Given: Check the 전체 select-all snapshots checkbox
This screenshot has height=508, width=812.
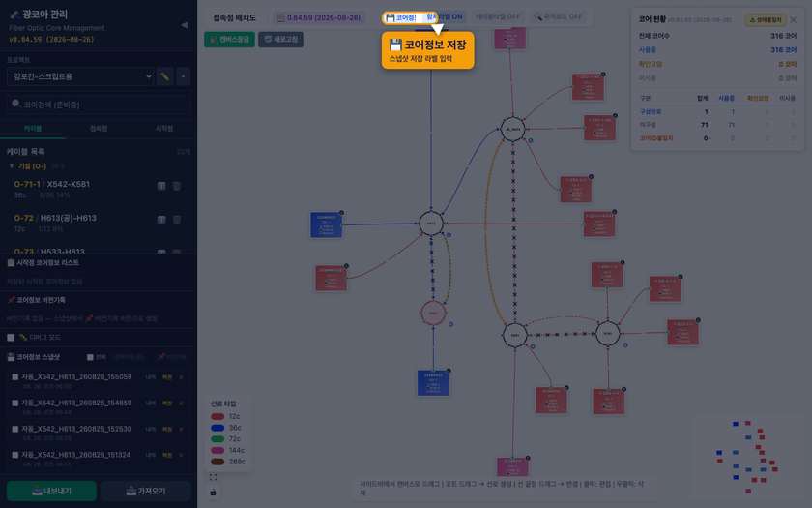Looking at the screenshot, I should (90, 357).
